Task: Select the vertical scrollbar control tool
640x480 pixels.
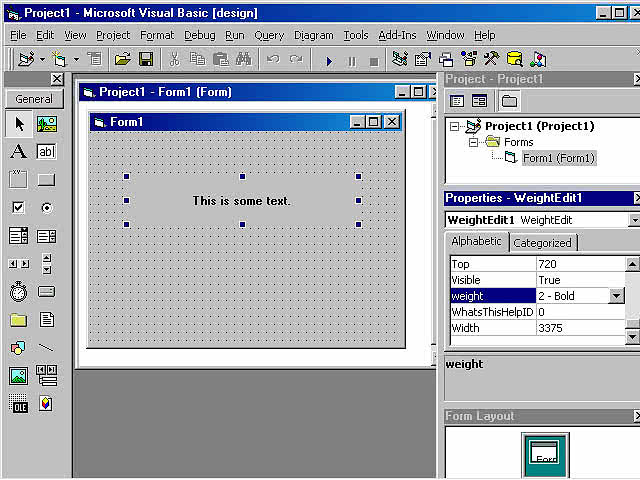Action: click(x=47, y=264)
